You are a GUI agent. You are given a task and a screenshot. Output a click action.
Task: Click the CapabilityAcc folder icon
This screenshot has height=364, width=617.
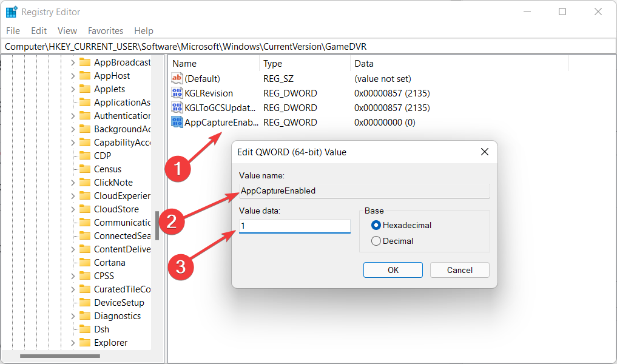coord(85,143)
